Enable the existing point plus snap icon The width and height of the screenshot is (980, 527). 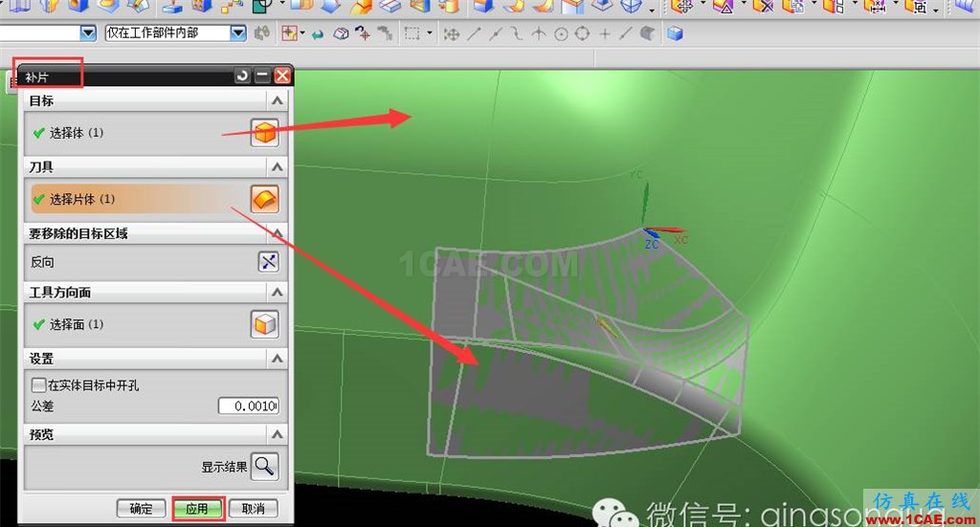pyautogui.click(x=605, y=34)
